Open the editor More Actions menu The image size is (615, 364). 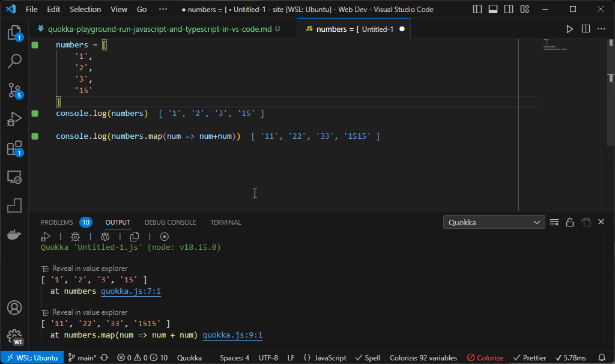coord(601,28)
